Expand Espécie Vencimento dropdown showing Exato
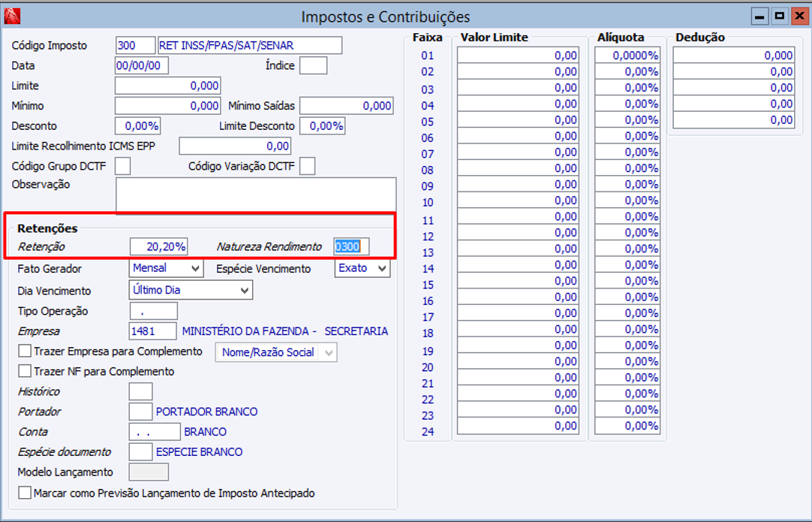 tap(362, 268)
